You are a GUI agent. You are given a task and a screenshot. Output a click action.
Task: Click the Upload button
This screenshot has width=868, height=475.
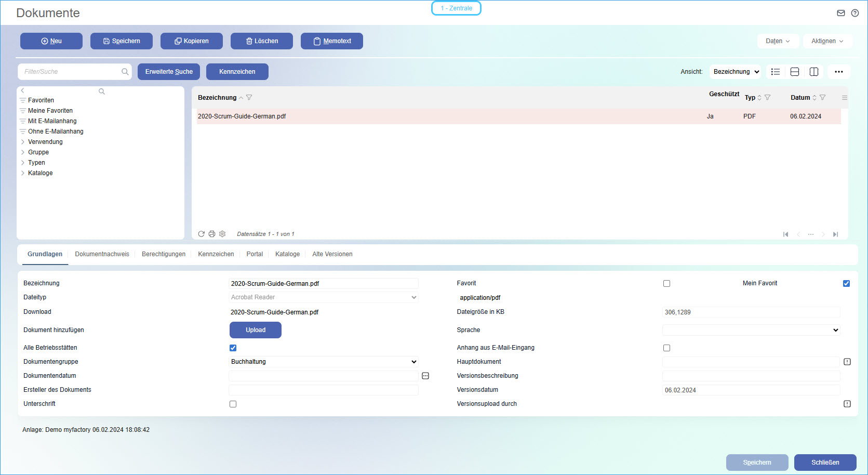click(255, 330)
